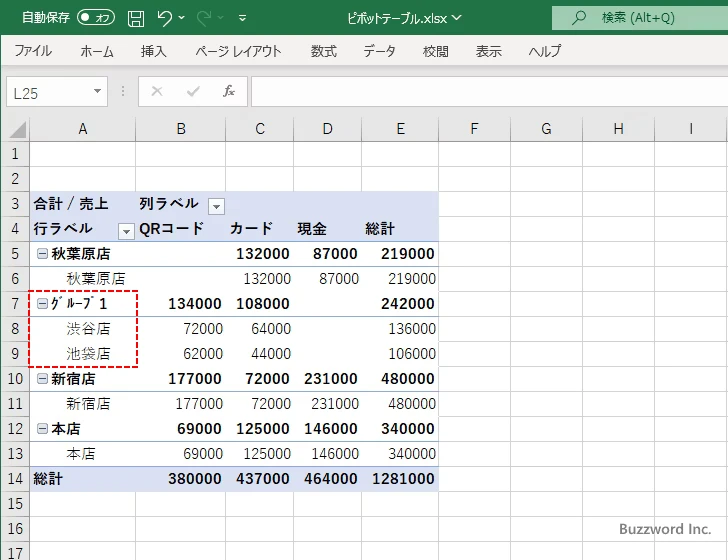
Task: Select column A header
Action: [83, 129]
